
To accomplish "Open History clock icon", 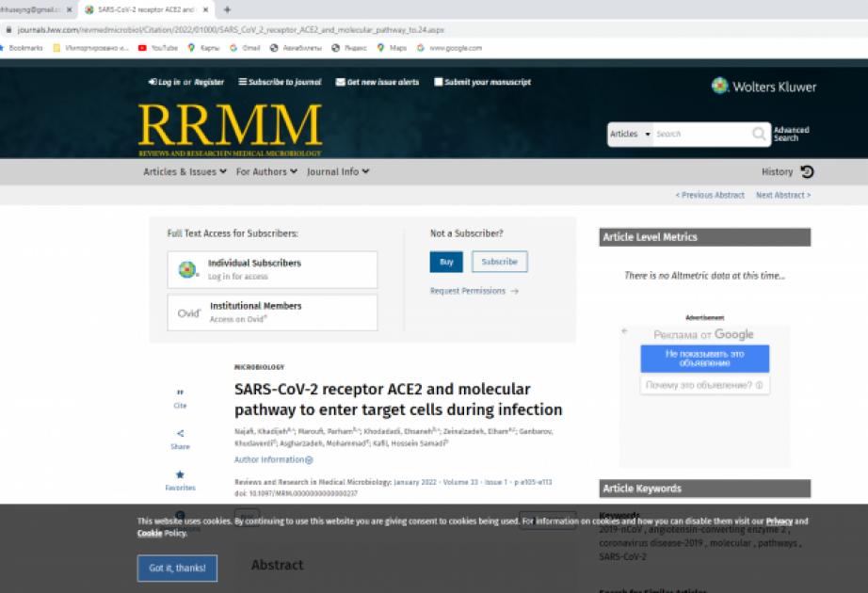I will 807,171.
